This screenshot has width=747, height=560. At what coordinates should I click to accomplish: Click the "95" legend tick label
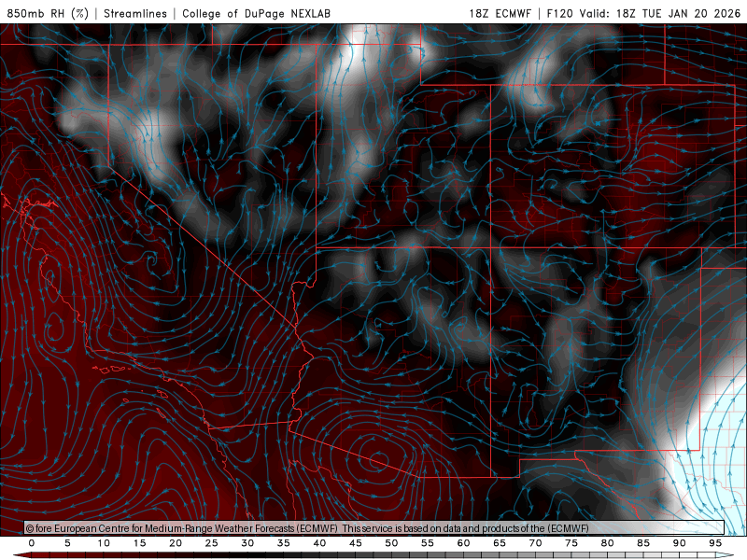(x=715, y=543)
